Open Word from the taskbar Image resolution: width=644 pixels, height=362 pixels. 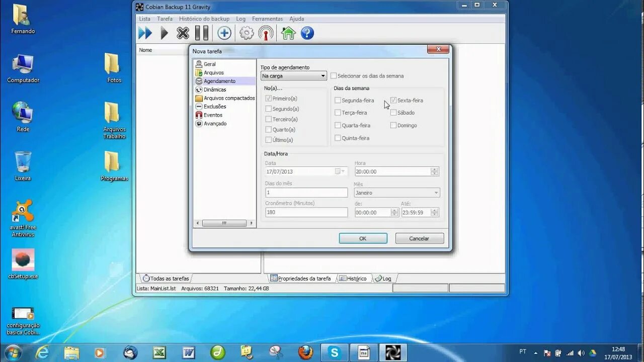pos(189,352)
